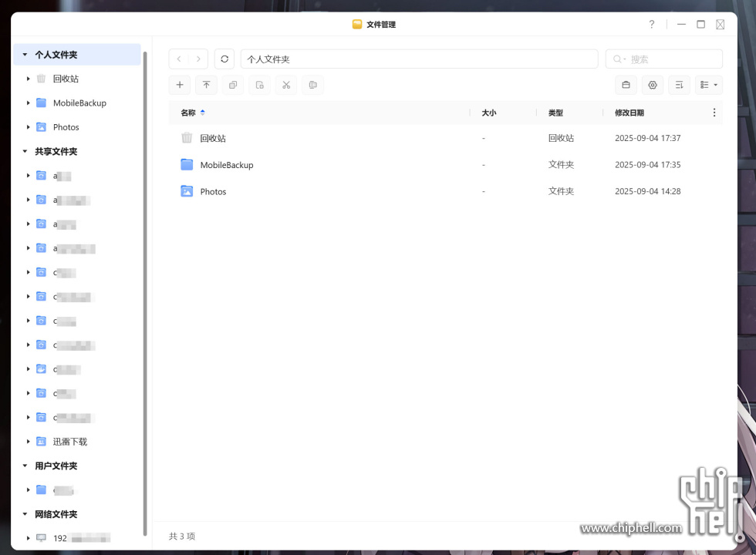Click the date 2025-09-04 17:37
The width and height of the screenshot is (756, 555).
coord(647,138)
